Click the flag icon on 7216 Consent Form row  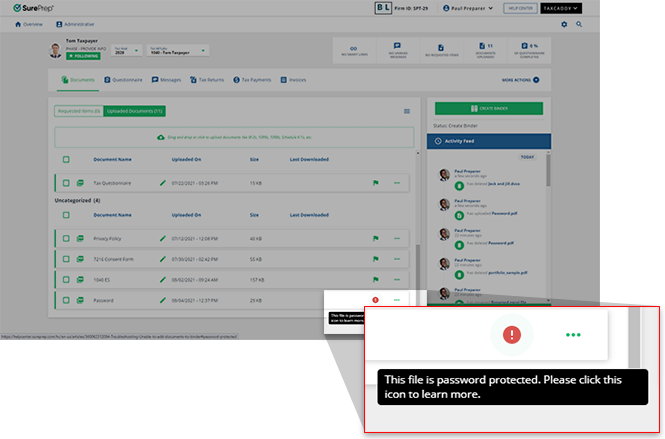tap(375, 259)
